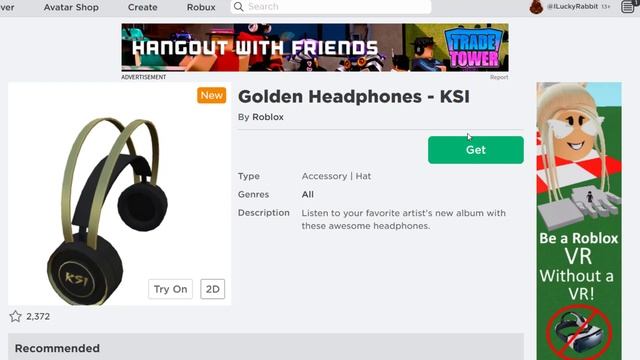Image resolution: width=640 pixels, height=360 pixels.
Task: Click the Trade Tower logo in the ad banner
Action: (x=475, y=48)
